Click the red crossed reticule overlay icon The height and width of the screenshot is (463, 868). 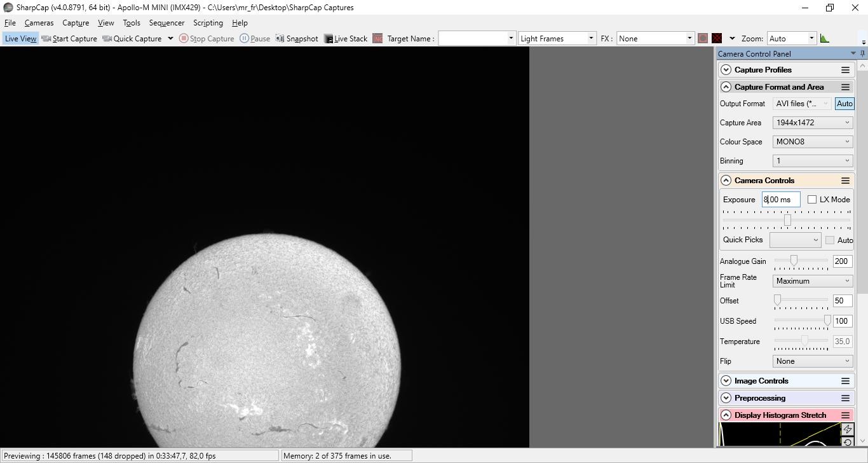(717, 38)
